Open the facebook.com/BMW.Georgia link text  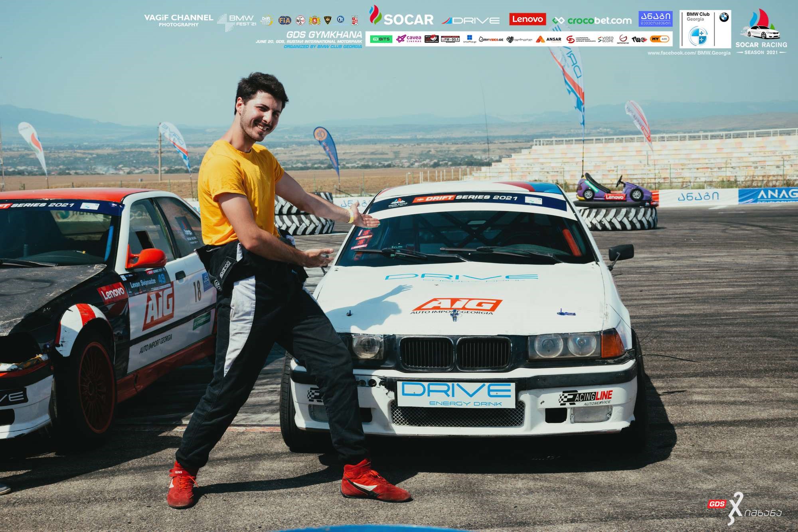click(689, 53)
